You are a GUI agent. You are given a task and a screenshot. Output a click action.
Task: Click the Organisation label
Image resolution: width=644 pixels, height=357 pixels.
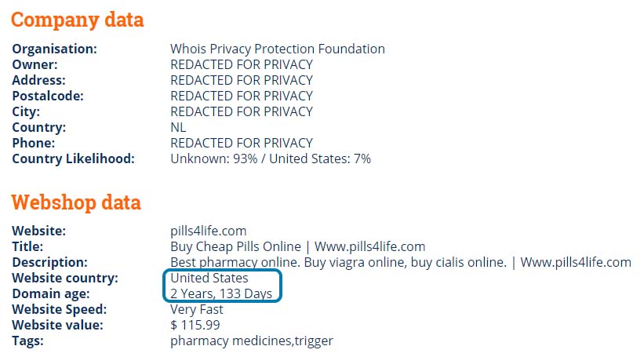point(55,49)
